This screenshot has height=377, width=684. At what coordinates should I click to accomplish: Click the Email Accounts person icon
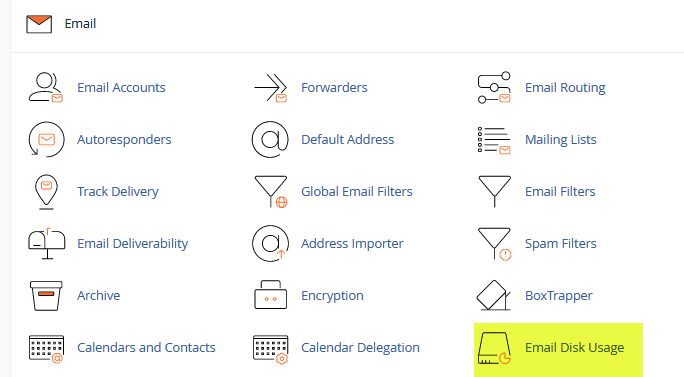(46, 88)
